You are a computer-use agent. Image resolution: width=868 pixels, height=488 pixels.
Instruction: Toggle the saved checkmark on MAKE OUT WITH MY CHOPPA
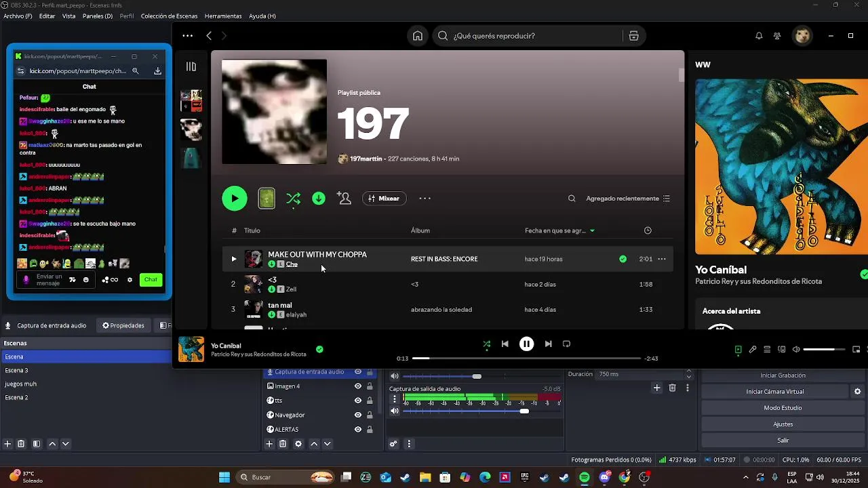[623, 259]
